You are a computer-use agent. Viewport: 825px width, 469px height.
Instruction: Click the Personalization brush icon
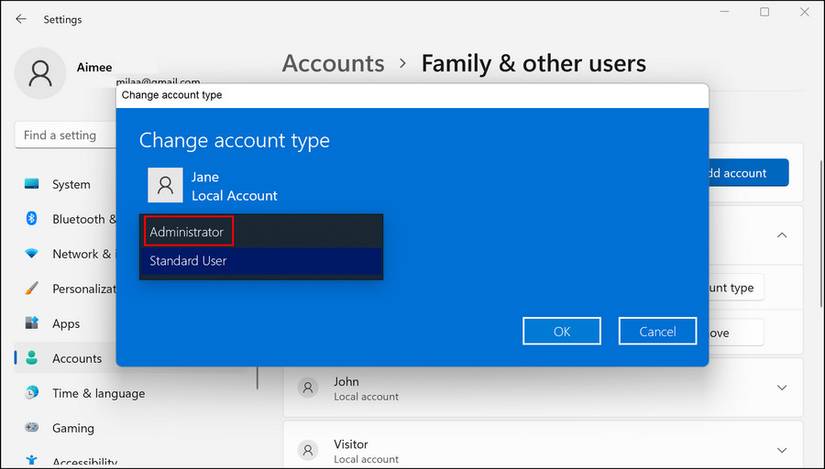(32, 289)
